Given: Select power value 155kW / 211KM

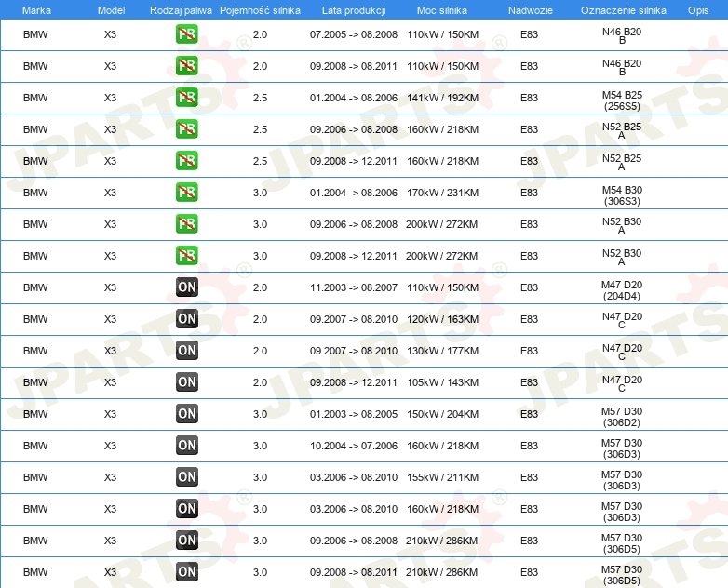Looking at the screenshot, I should (442, 476).
